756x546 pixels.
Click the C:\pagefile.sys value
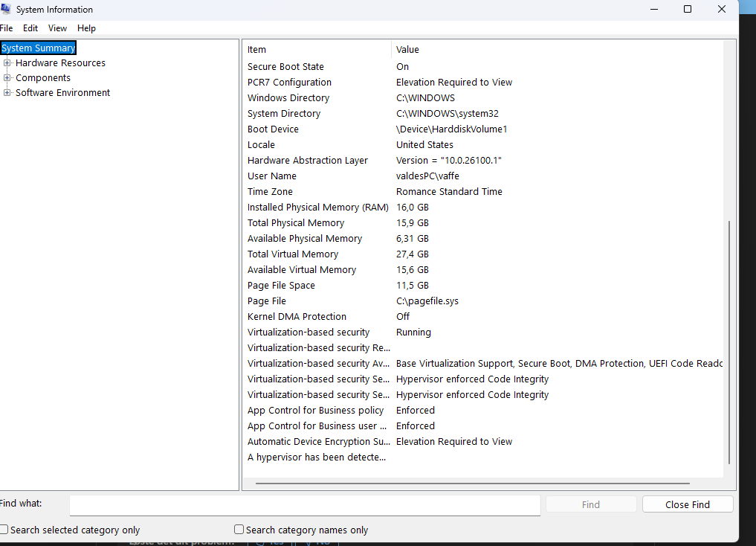[x=427, y=301]
